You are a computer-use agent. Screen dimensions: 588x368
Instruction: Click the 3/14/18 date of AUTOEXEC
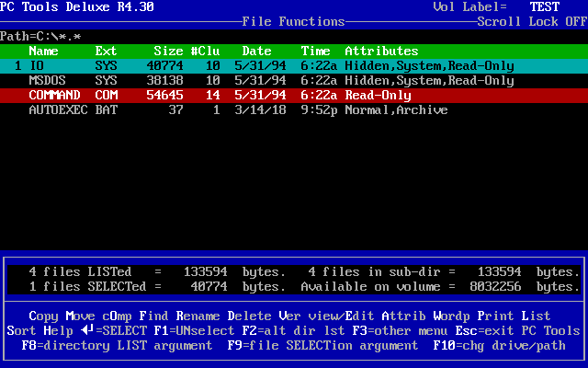[261, 109]
